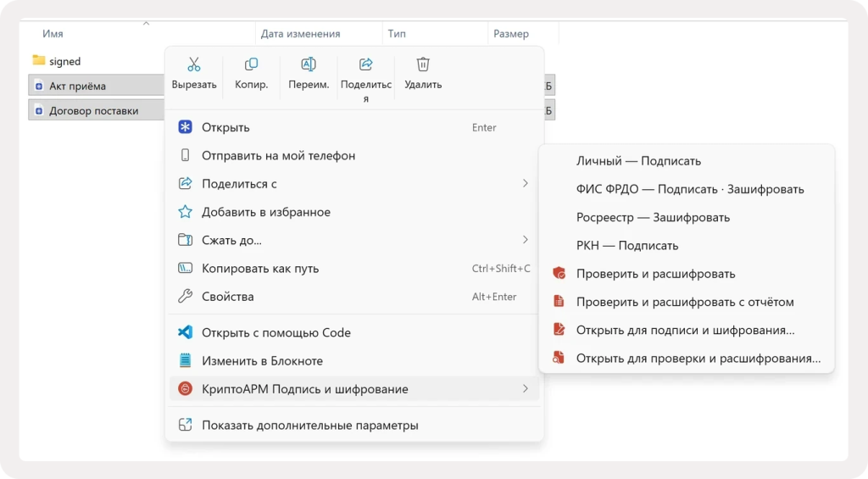Screen dimensions: 868x479
Task: Click the Enter shortcut hint beside Открыть
Action: coord(484,127)
